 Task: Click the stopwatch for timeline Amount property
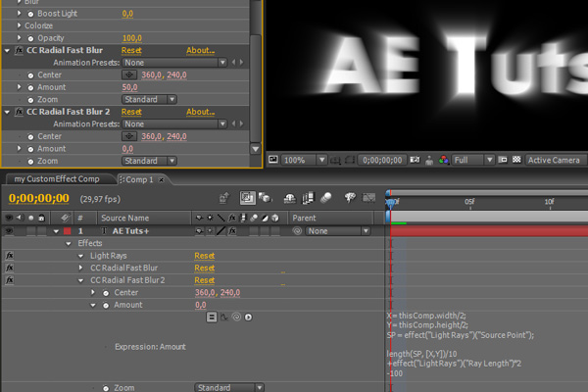[106, 306]
